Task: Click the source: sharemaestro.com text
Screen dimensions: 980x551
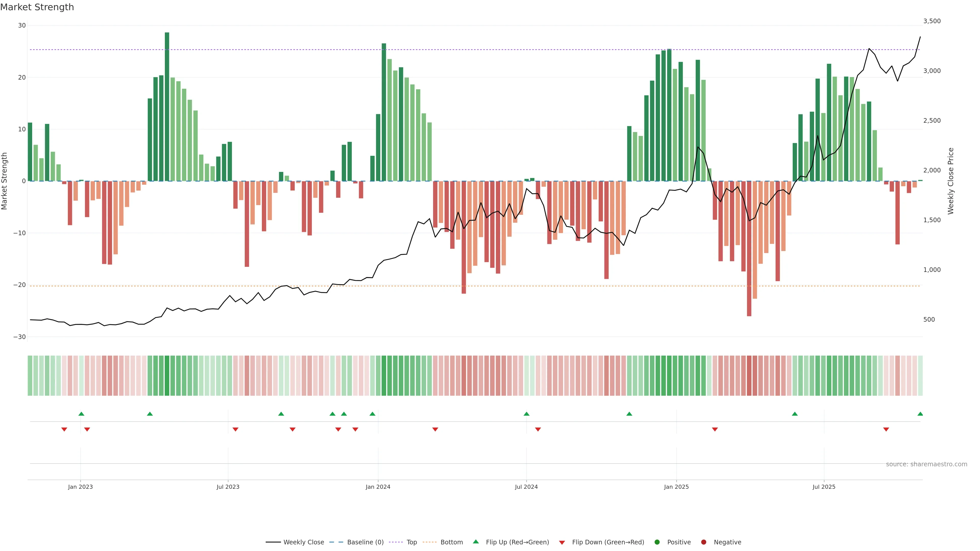Action: (926, 464)
